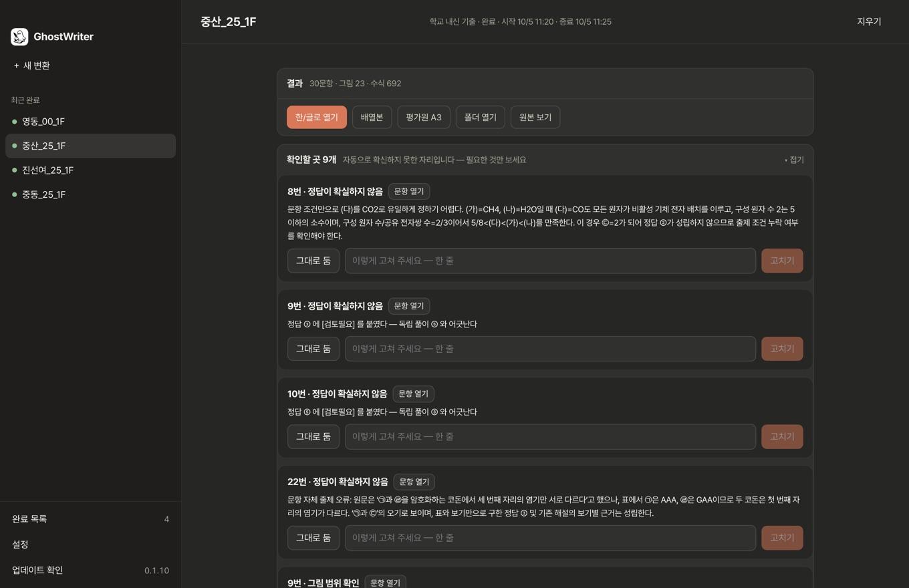Click 고치기 for 10번
The width and height of the screenshot is (909, 588).
click(x=782, y=437)
